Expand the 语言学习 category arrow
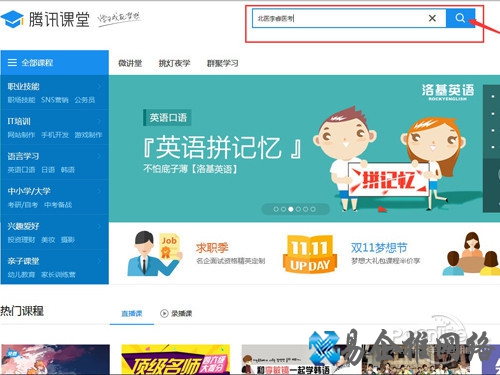 coord(99,156)
